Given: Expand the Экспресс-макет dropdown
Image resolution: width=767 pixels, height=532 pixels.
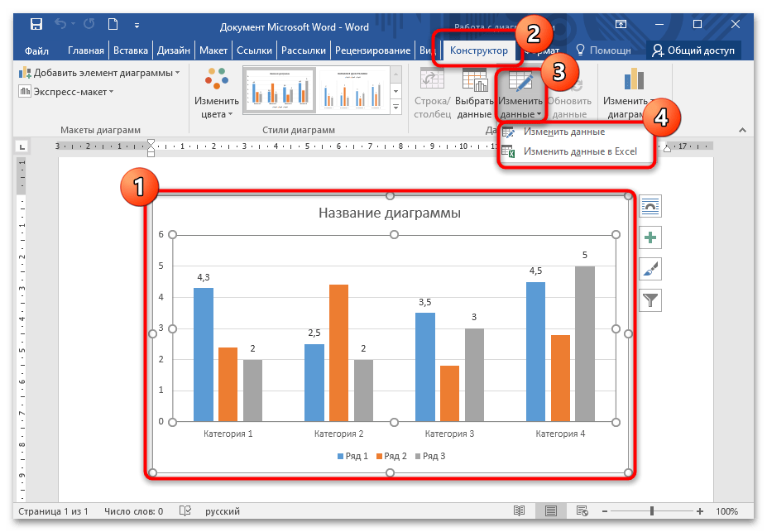Looking at the screenshot, I should pos(66,92).
